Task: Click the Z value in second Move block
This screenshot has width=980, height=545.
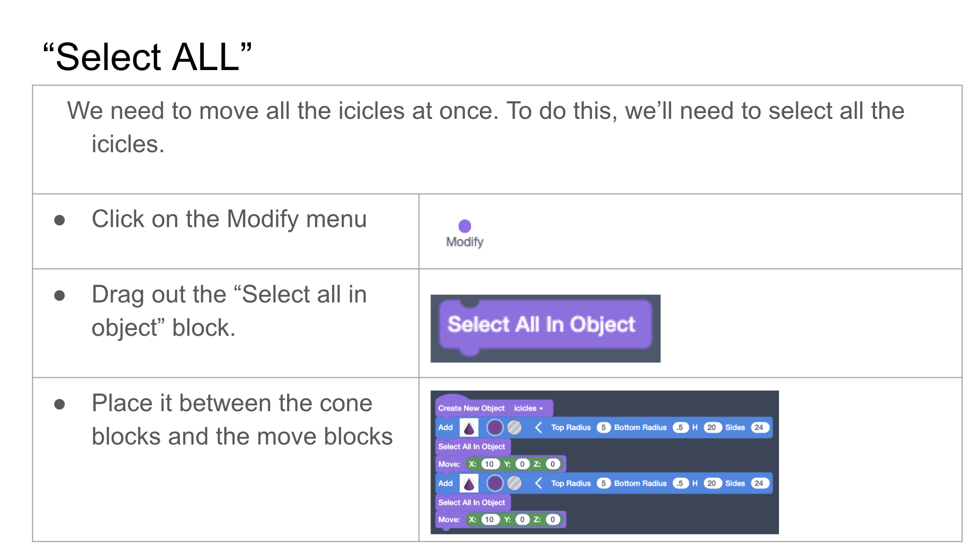Action: (553, 520)
